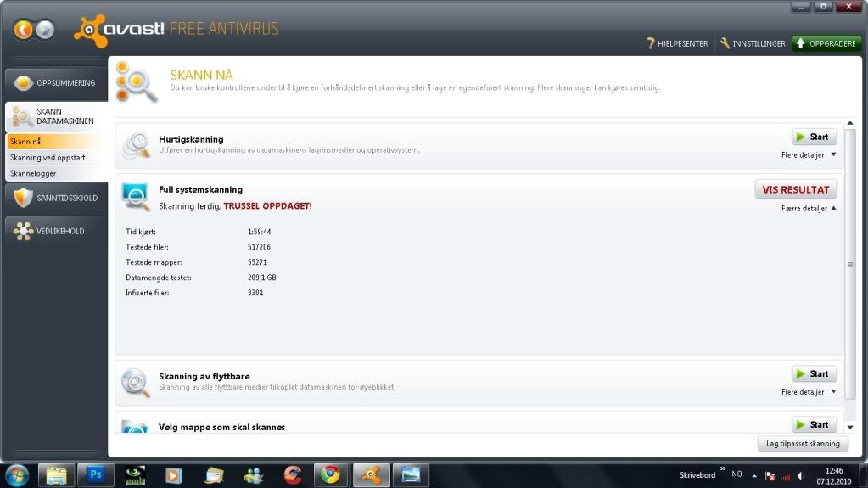
Task: Click the orange back arrow button
Action: tap(23, 31)
